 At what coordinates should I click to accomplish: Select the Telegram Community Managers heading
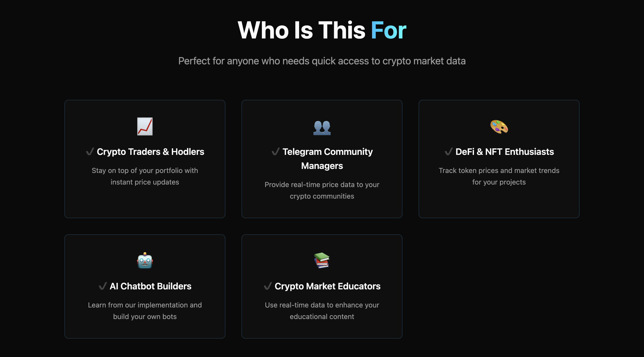(328, 159)
